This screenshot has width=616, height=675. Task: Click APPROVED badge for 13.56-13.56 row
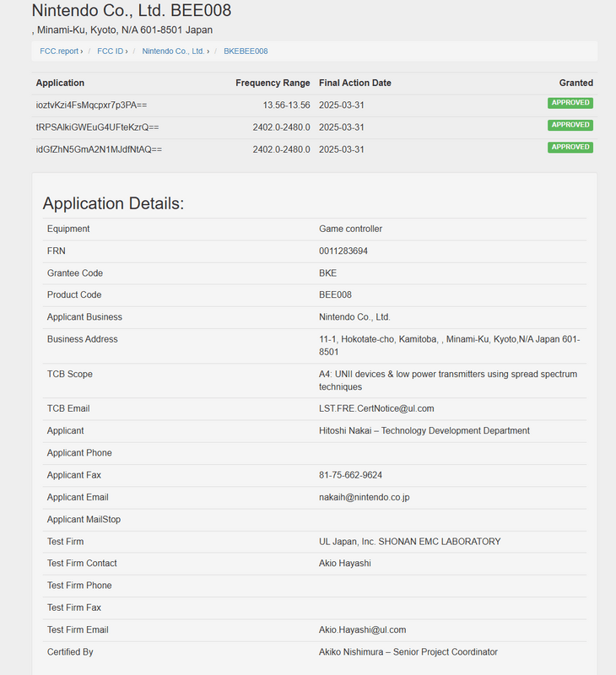(570, 103)
